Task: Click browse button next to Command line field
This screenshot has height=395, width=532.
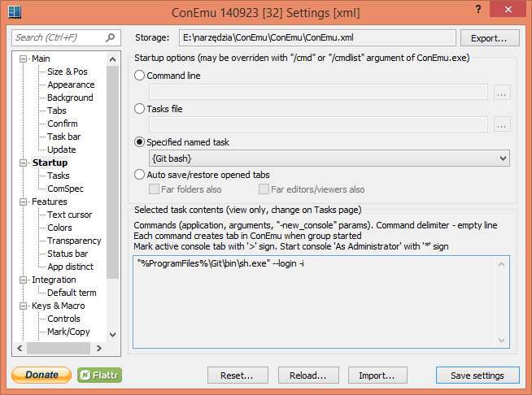Action: point(502,92)
